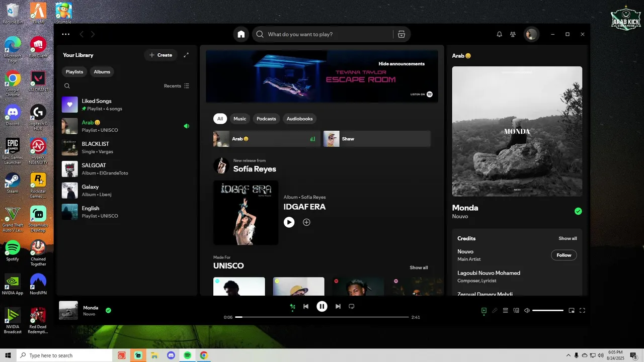The image size is (644, 362).
Task: Click the song progress bar
Action: coord(322,317)
